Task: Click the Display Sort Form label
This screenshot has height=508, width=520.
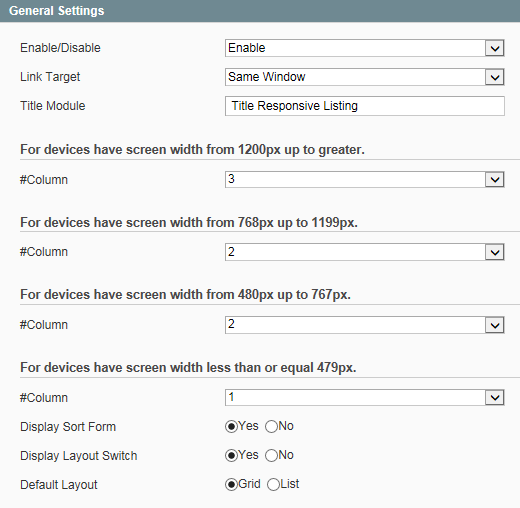Action: [x=68, y=427]
